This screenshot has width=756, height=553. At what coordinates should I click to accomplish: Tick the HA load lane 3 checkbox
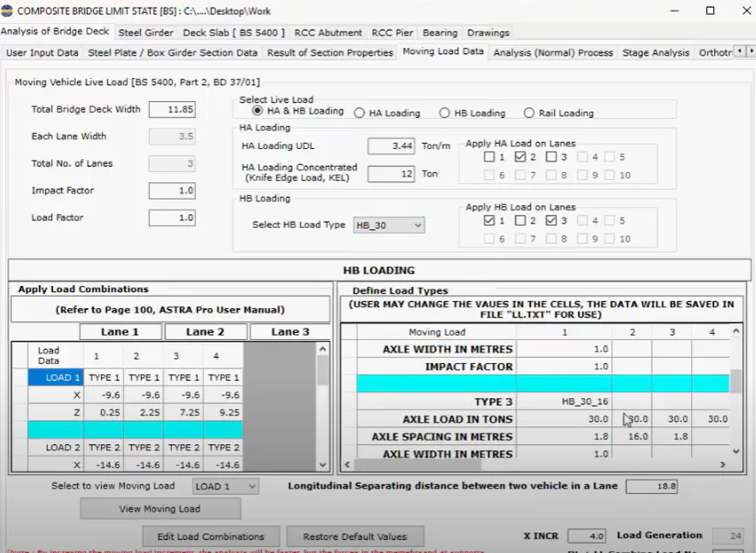(x=551, y=157)
